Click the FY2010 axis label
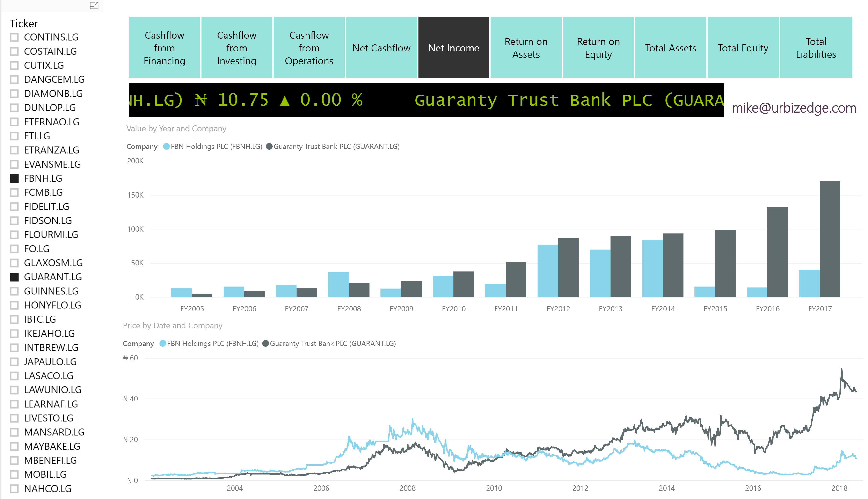 point(453,309)
